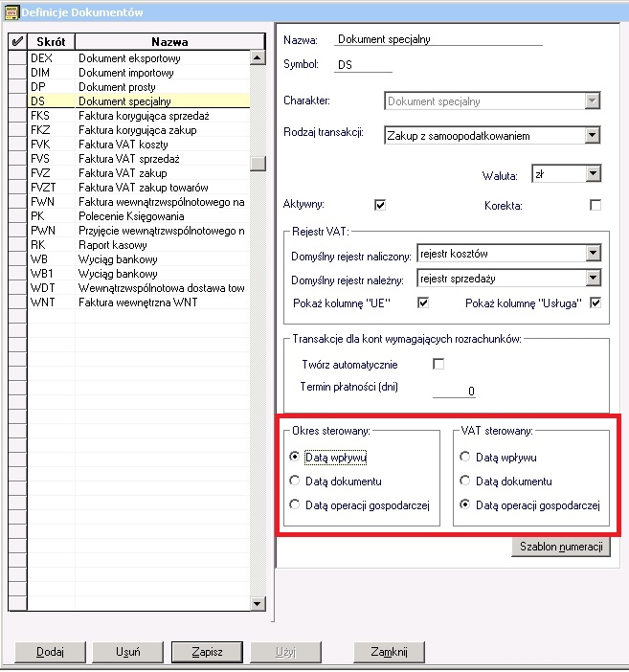Enable the Korekta checkbox

(x=595, y=205)
